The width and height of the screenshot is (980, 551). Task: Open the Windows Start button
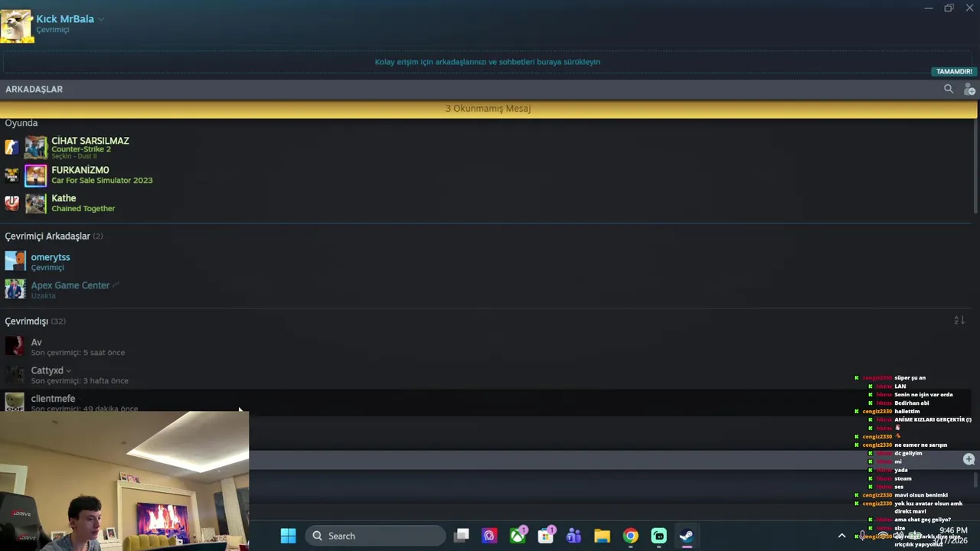[x=288, y=536]
